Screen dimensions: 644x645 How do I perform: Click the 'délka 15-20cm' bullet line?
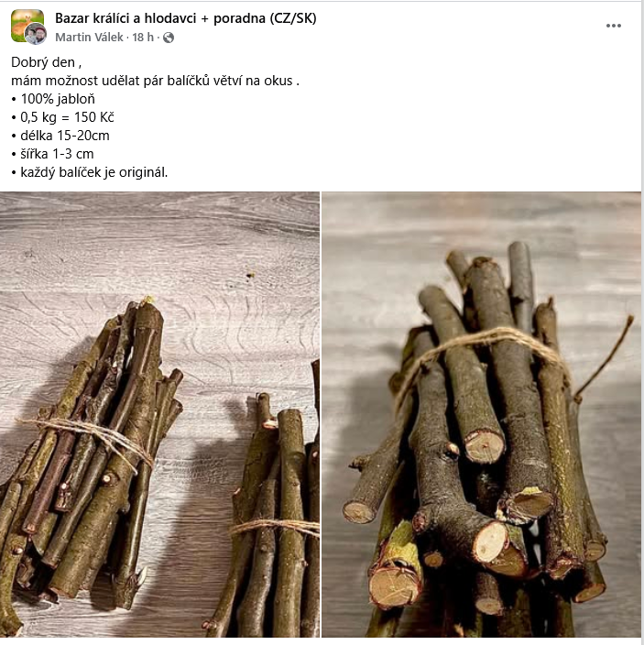[60, 136]
